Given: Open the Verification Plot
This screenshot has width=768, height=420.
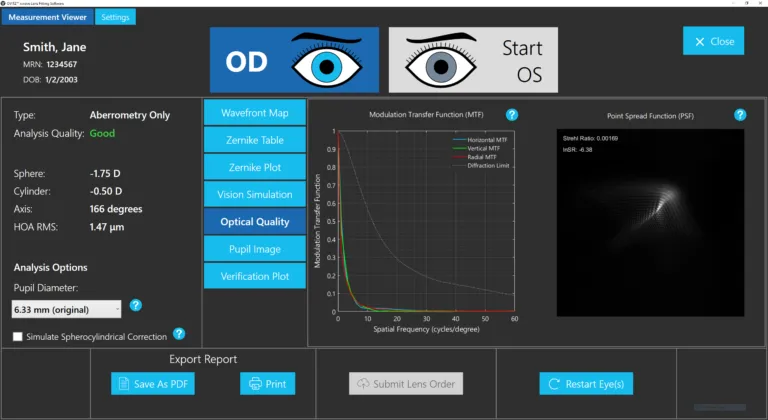Looking at the screenshot, I should point(254,275).
